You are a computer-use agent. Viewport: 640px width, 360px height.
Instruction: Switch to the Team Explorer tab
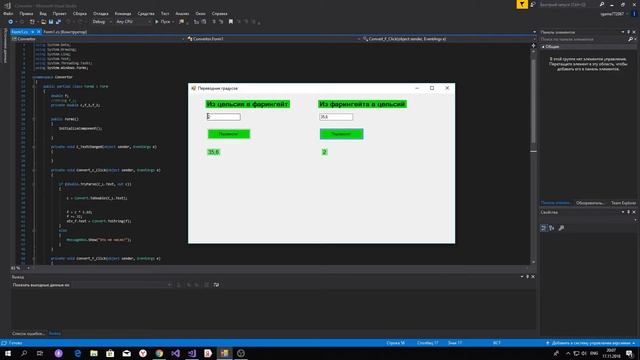pyautogui.click(x=623, y=203)
